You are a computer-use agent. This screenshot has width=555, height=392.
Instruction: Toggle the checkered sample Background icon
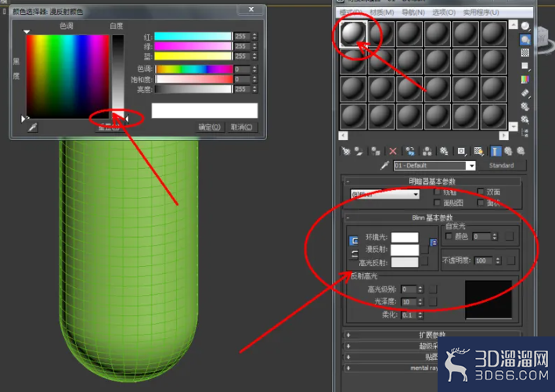click(x=525, y=52)
